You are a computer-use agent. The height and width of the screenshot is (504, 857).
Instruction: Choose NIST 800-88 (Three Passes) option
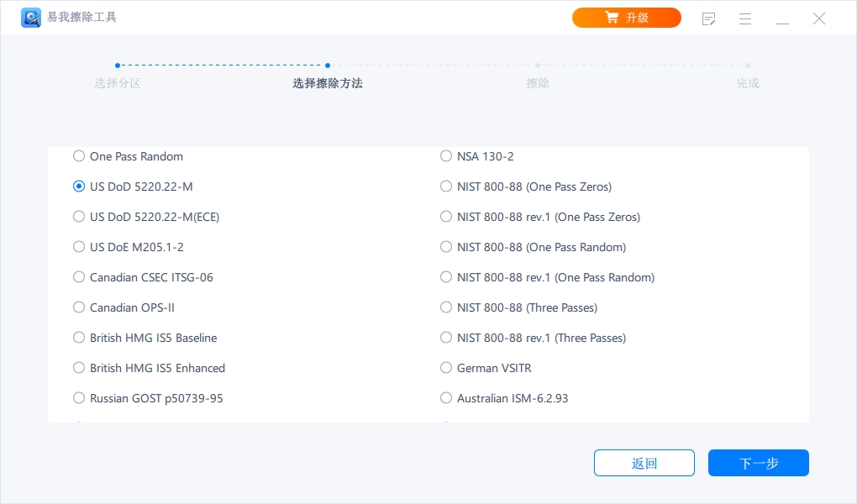coord(446,307)
